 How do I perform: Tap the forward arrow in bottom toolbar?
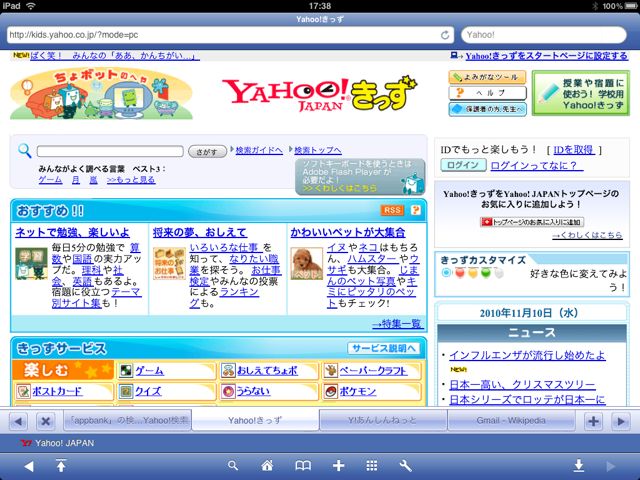[x=611, y=466]
